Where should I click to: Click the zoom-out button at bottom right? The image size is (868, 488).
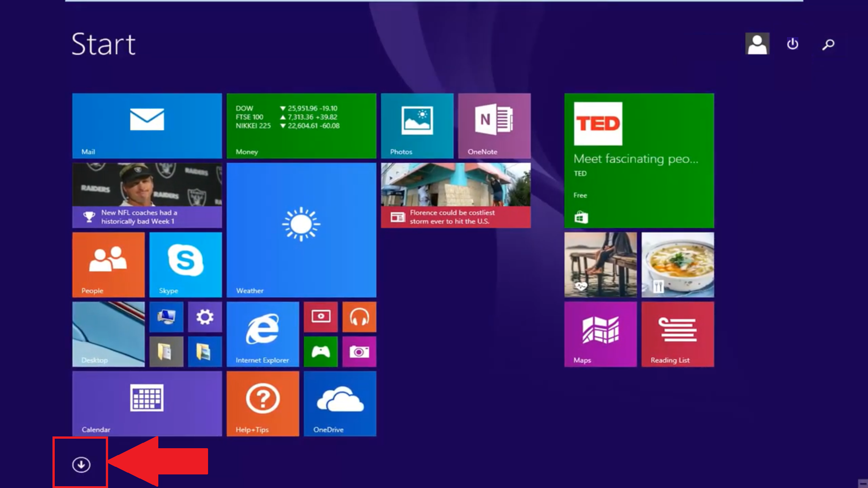863,483
